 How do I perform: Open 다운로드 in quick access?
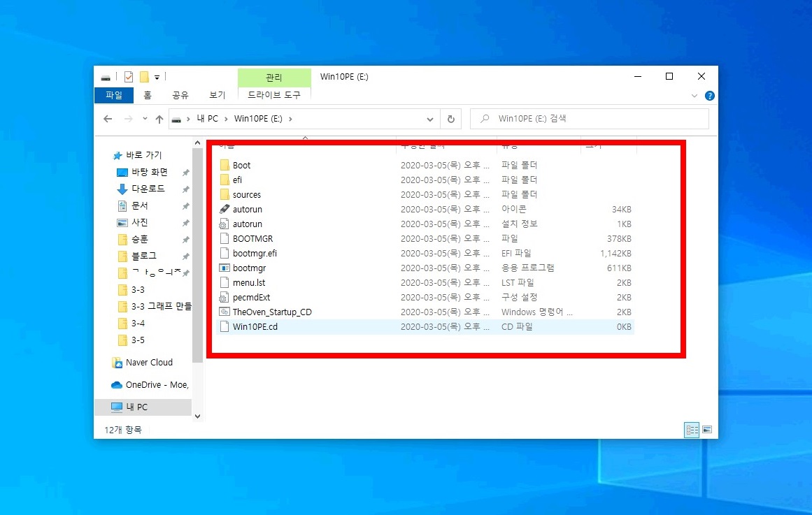coord(148,189)
